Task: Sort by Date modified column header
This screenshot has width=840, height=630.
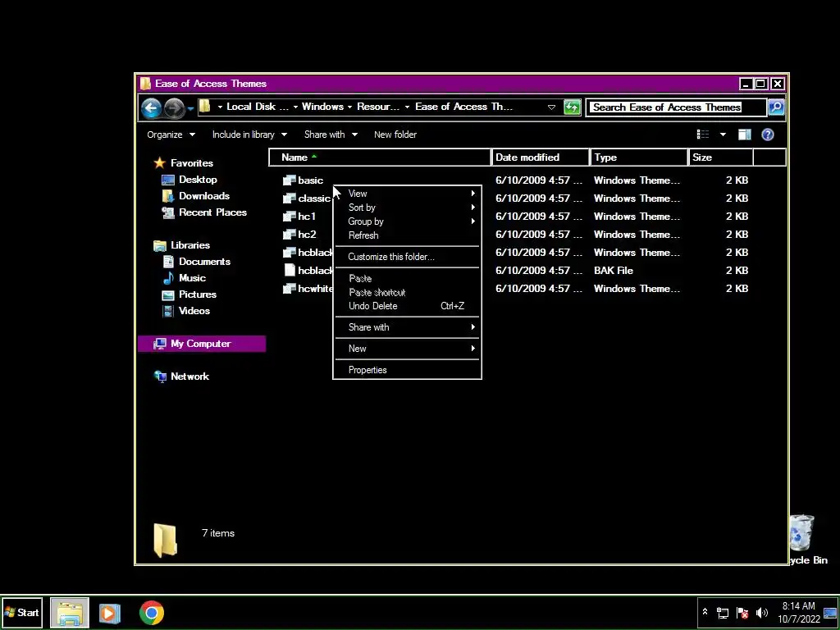Action: tap(540, 157)
